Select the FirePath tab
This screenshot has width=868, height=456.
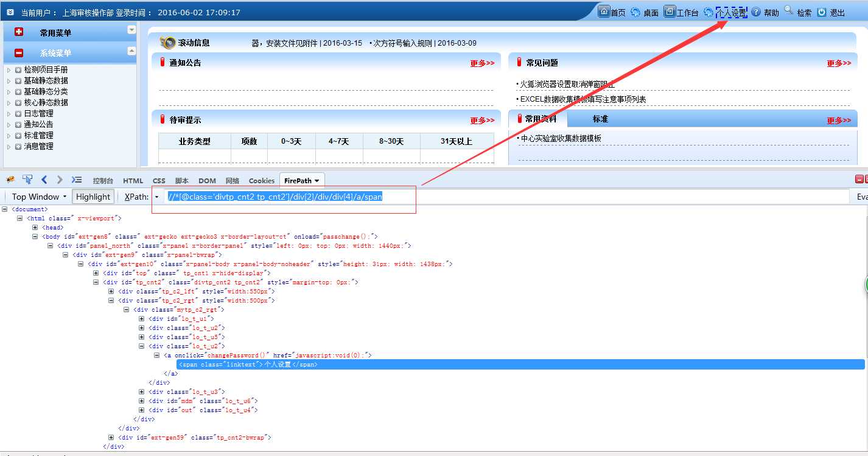click(302, 181)
